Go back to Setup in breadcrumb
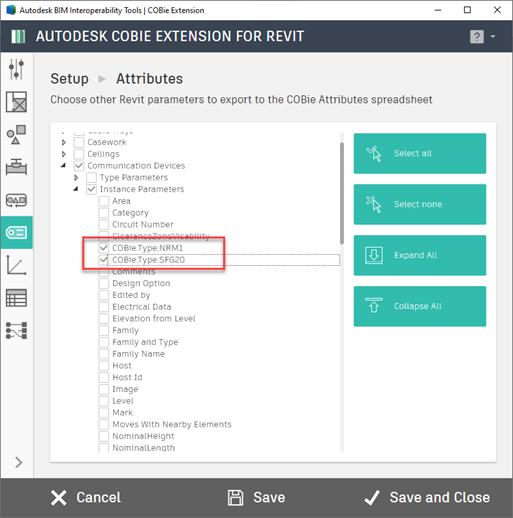Image resolution: width=513 pixels, height=518 pixels. 69,79
